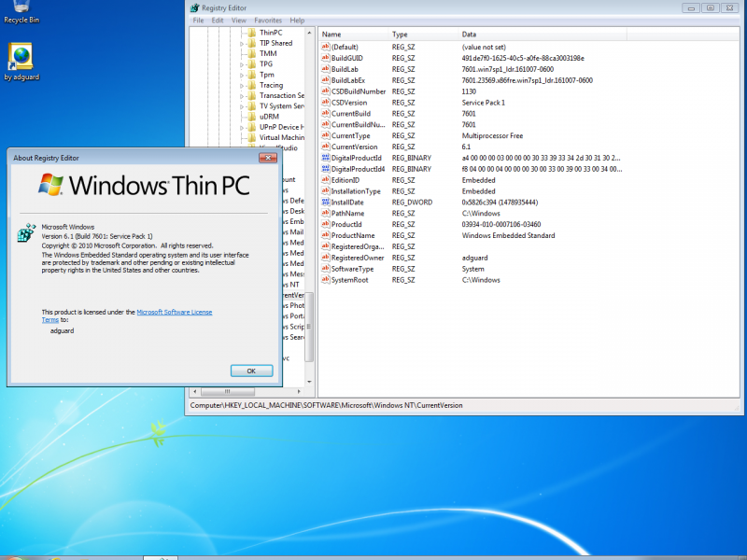Expand the Transaction Server key
Screen dimensions: 747x560
242,96
